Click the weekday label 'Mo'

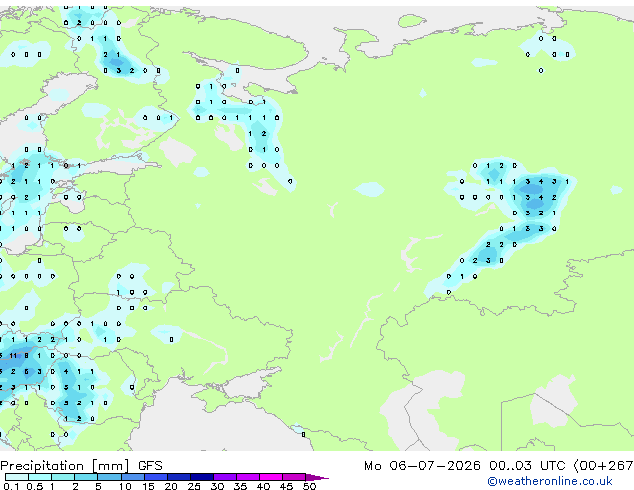click(372, 466)
